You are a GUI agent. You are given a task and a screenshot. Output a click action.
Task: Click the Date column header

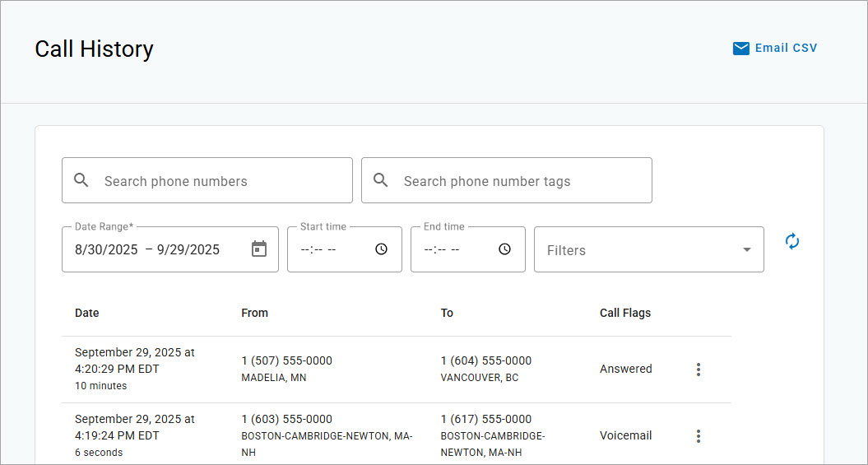point(87,313)
